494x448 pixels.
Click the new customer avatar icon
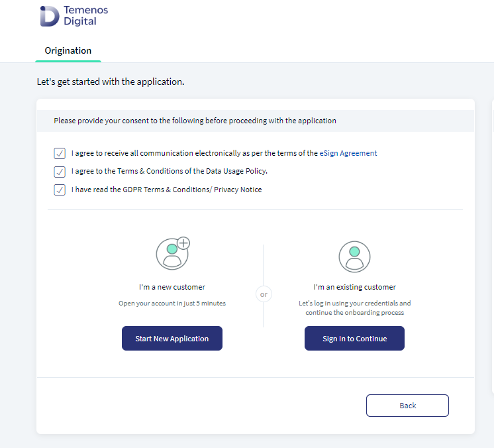click(173, 253)
